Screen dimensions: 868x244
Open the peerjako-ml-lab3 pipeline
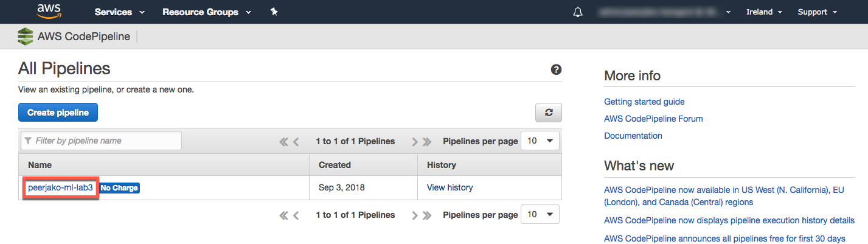(x=60, y=187)
